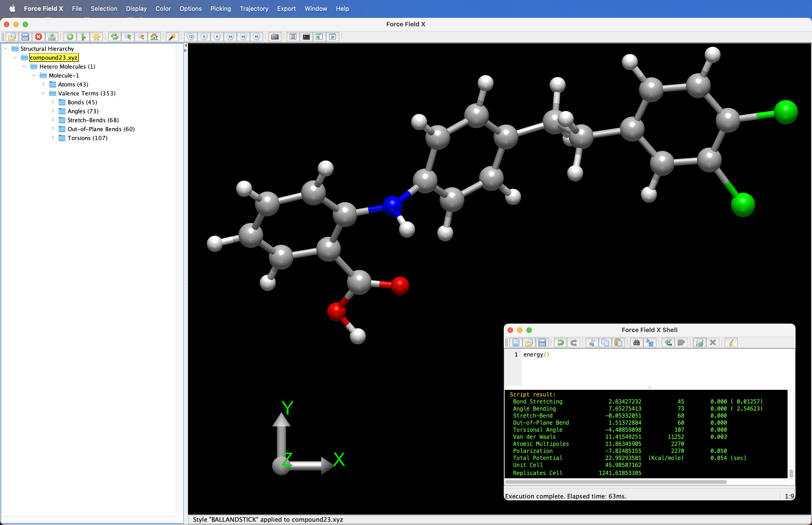Click the camera snapshot icon

coord(275,37)
